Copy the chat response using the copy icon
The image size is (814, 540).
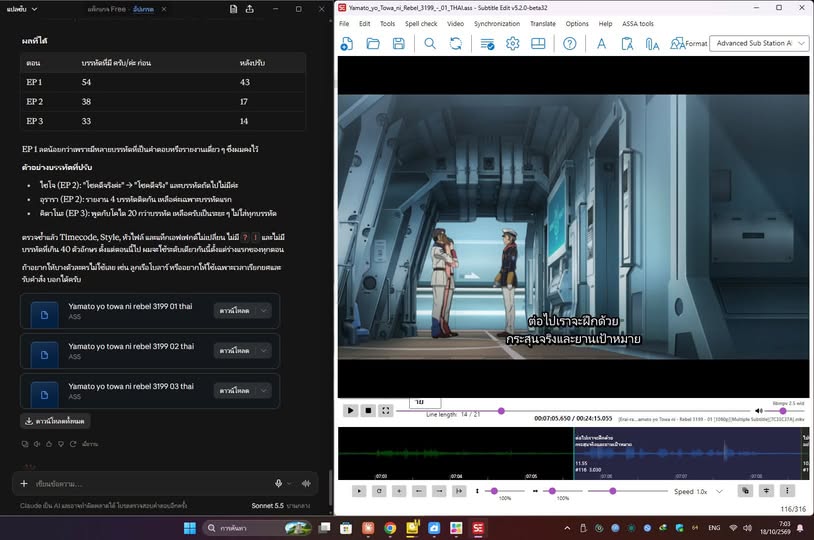point(25,444)
